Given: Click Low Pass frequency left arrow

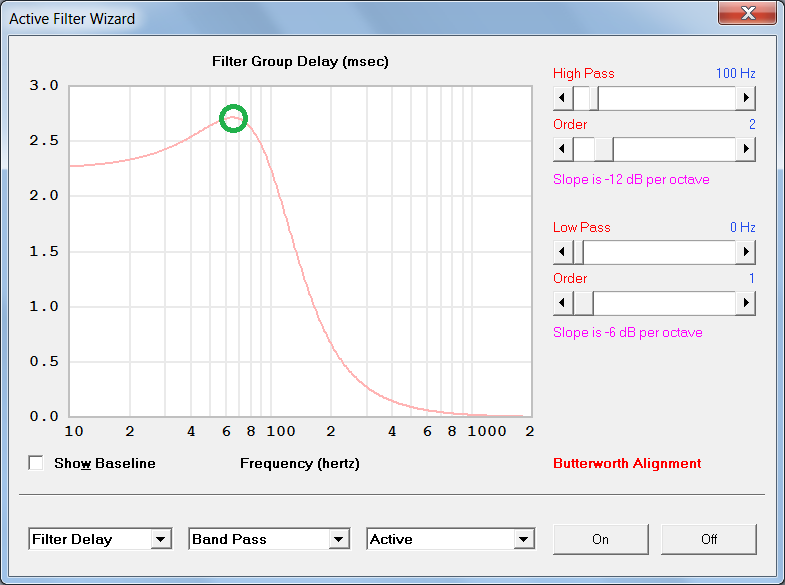Looking at the screenshot, I should (x=563, y=252).
